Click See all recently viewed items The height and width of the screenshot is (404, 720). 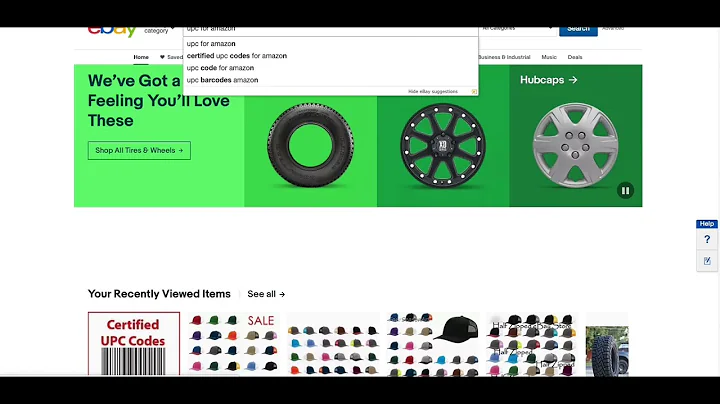[x=266, y=294]
